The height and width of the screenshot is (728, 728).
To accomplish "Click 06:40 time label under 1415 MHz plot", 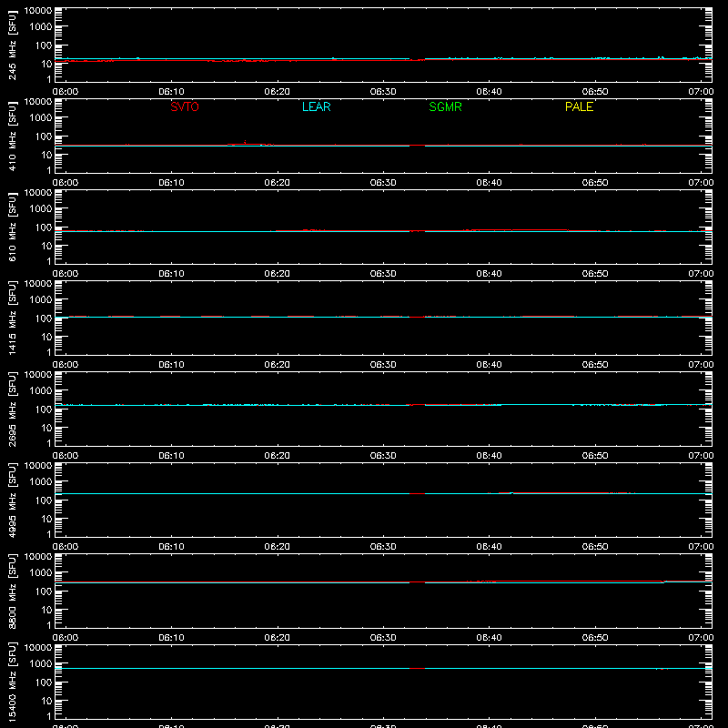I will (x=489, y=365).
